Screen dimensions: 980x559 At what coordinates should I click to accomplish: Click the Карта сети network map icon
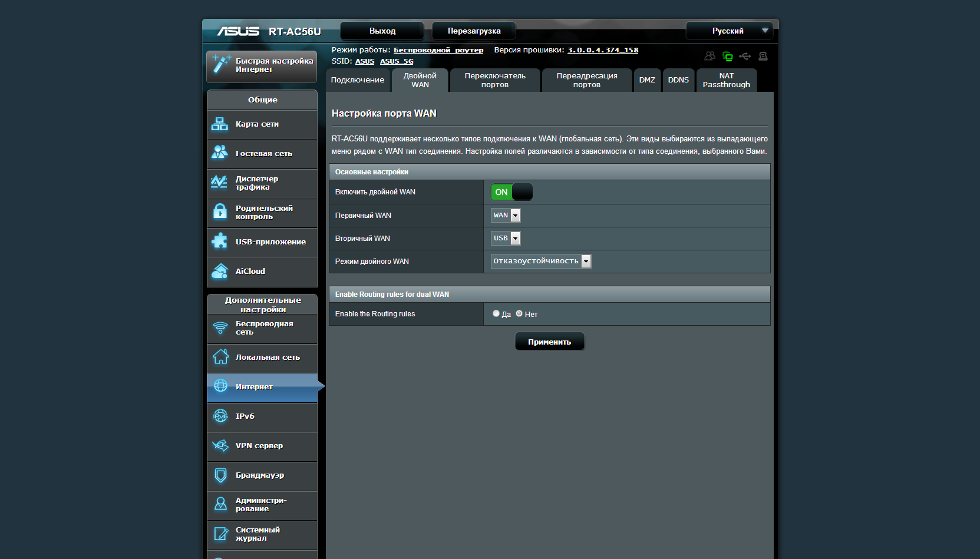220,124
